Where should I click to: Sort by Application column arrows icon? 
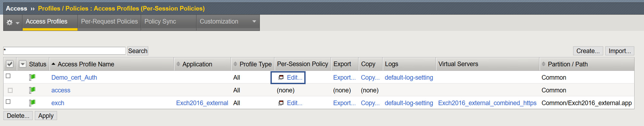tap(178, 64)
